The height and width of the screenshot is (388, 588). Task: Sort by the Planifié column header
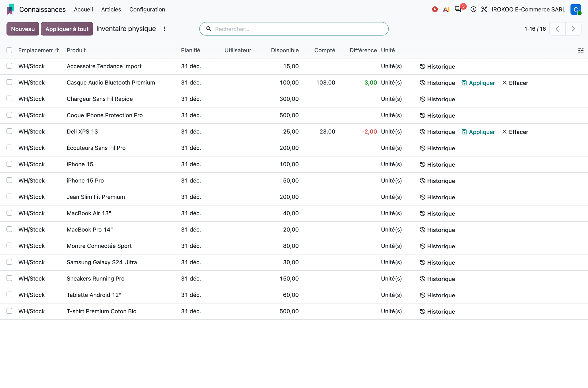[190, 50]
